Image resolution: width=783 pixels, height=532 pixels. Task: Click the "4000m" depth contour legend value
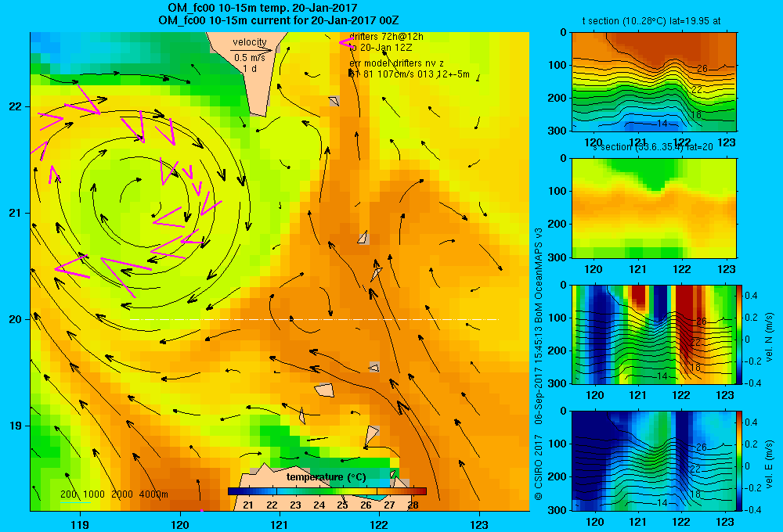(153, 494)
